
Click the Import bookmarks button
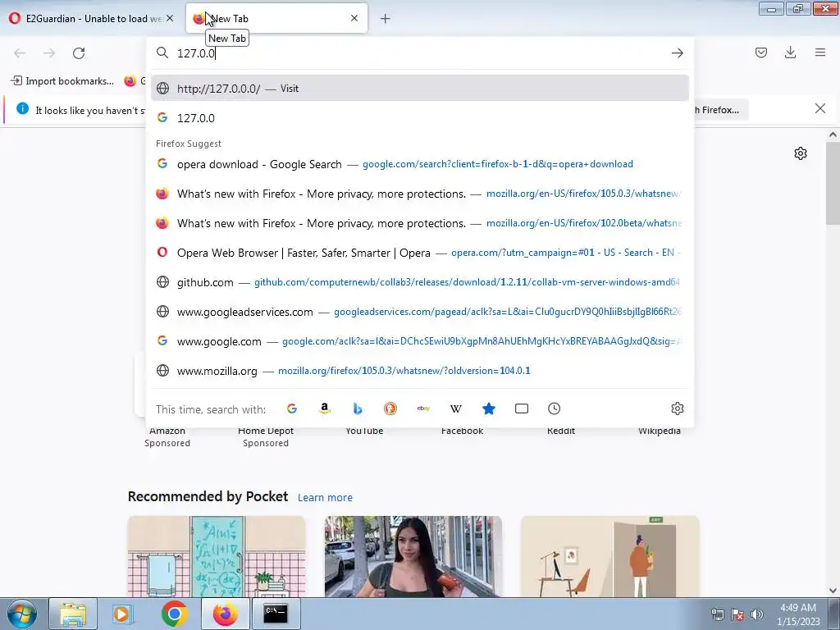click(x=62, y=81)
